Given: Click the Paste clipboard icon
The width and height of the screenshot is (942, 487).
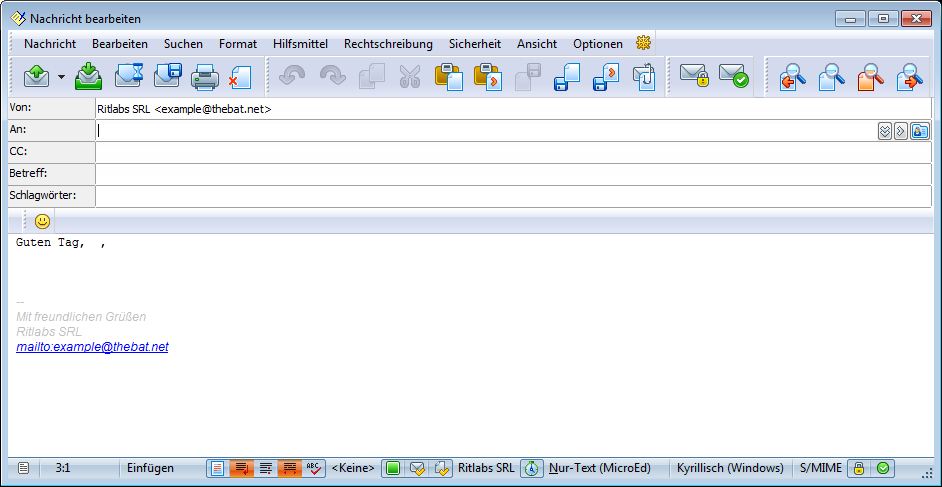Looking at the screenshot, I should pyautogui.click(x=449, y=77).
